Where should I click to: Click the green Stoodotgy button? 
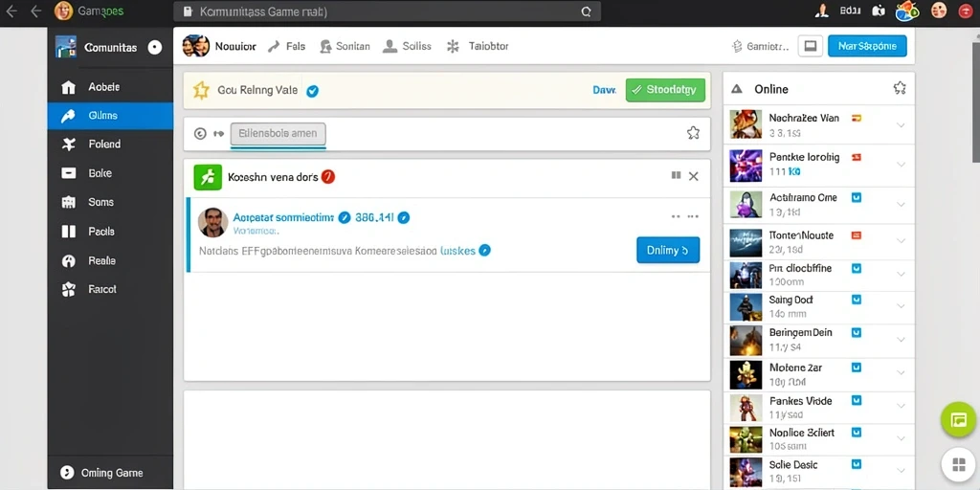pos(665,90)
